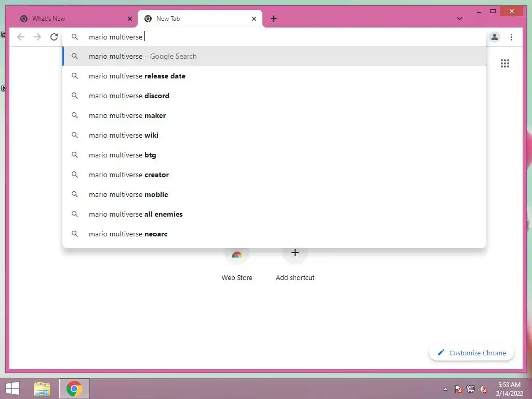Reload the page using the refresh icon

click(54, 37)
